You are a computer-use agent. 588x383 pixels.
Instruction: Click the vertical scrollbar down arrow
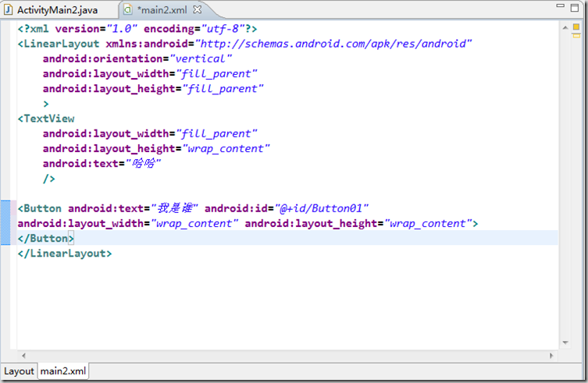click(x=565, y=342)
